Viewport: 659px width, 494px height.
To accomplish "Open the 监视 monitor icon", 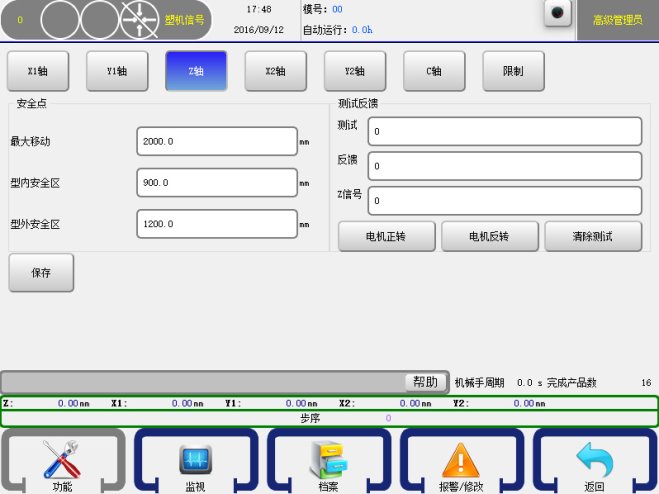I will coord(196,461).
